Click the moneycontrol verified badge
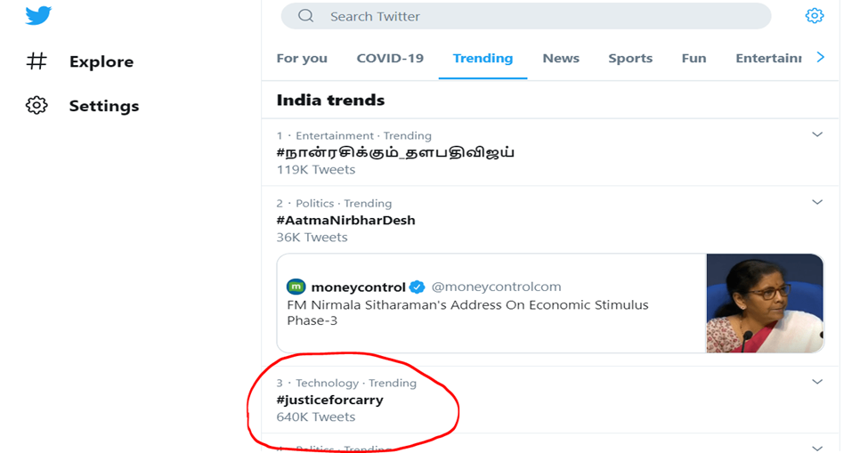This screenshot has height=453, width=868. 417,287
